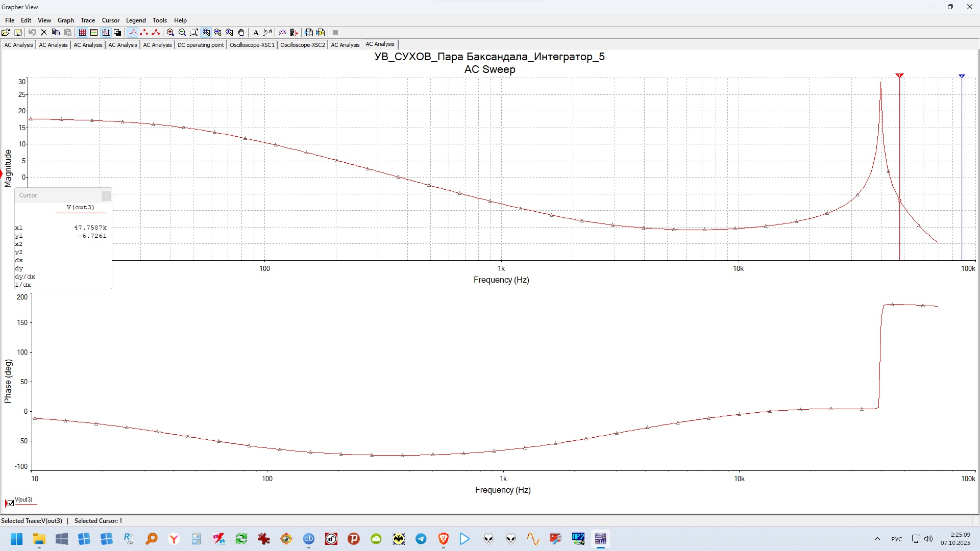Viewport: 980px width, 551px height.
Task: Click the Save toolbar icon
Action: click(x=18, y=32)
